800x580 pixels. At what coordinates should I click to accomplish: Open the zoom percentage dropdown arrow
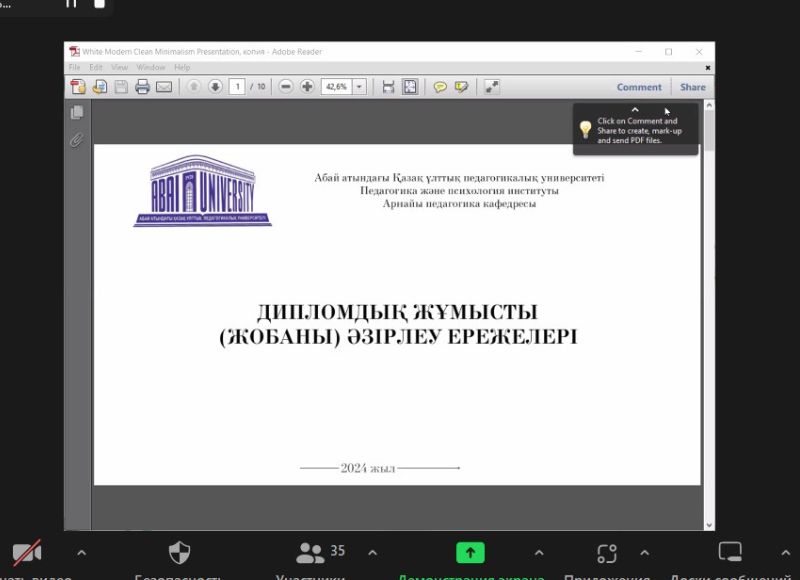(359, 87)
